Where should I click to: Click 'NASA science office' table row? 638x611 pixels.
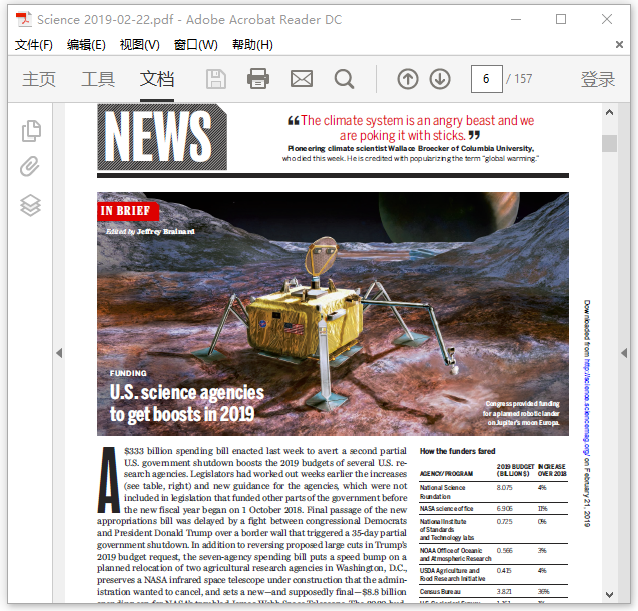494,508
